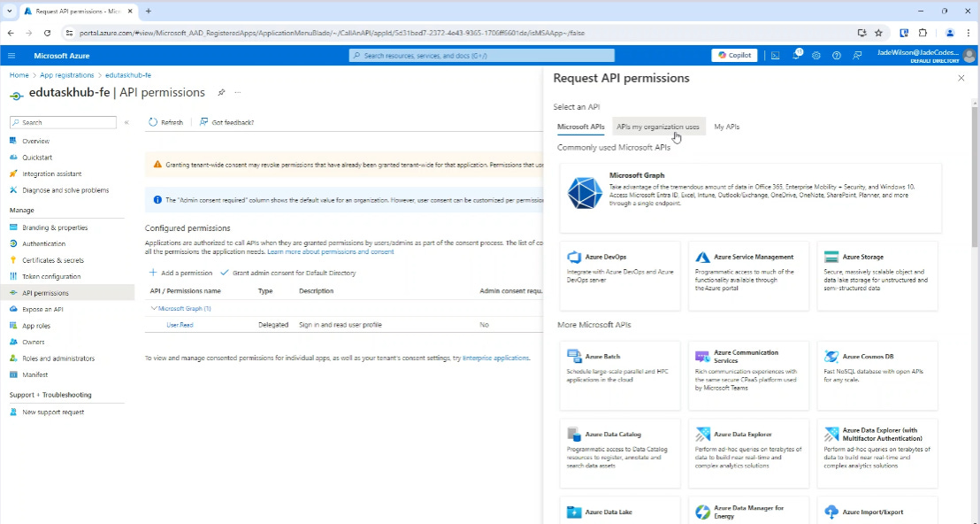Select the Azure Storage card
The width and height of the screenshot is (980, 524).
(x=877, y=276)
